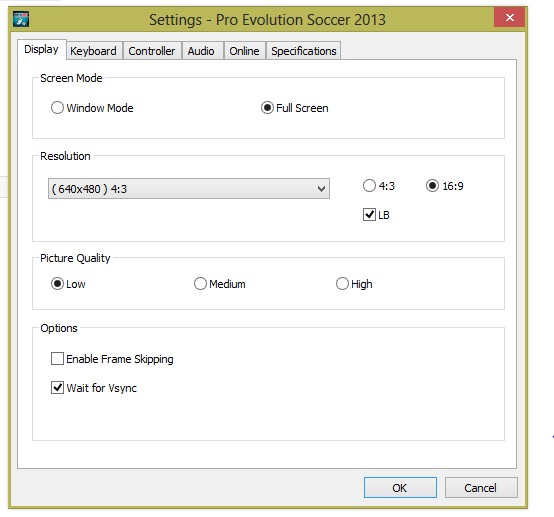This screenshot has height=517, width=554.
Task: Toggle the Wait for Vsync checkbox
Action: tap(57, 388)
